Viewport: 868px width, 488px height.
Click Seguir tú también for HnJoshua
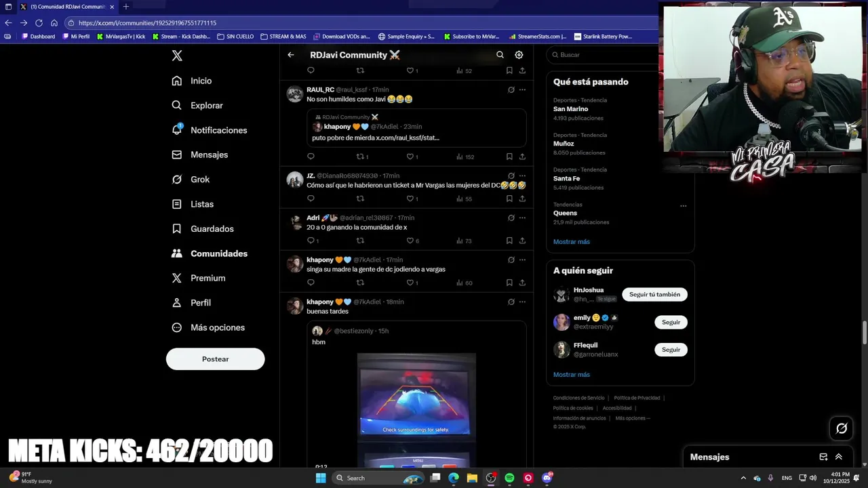[x=654, y=294]
